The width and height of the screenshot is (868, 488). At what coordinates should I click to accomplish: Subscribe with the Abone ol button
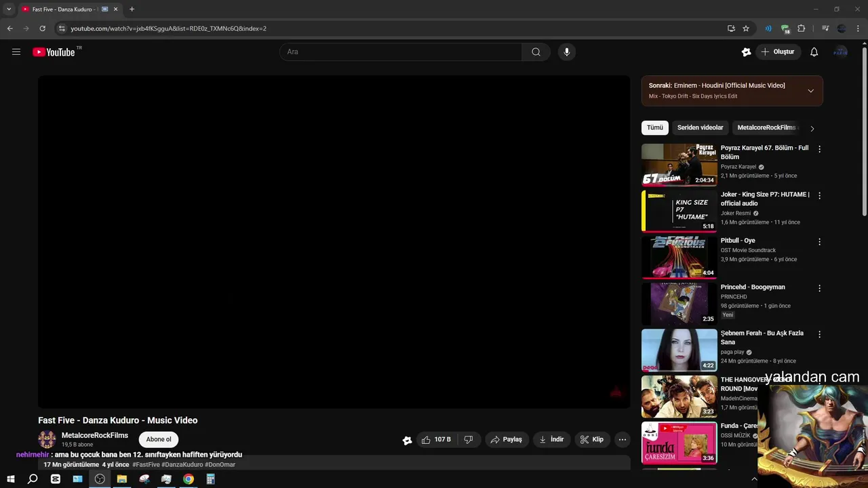[x=159, y=439]
